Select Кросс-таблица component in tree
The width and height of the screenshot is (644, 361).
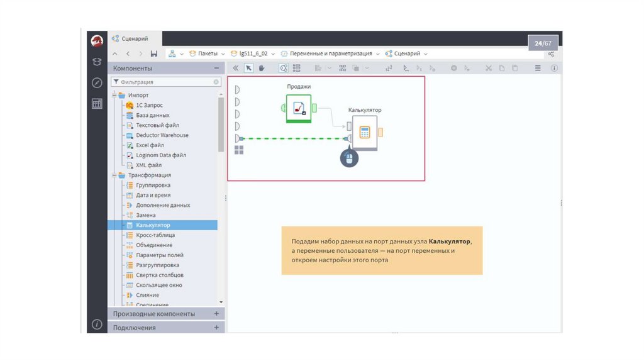tap(154, 235)
